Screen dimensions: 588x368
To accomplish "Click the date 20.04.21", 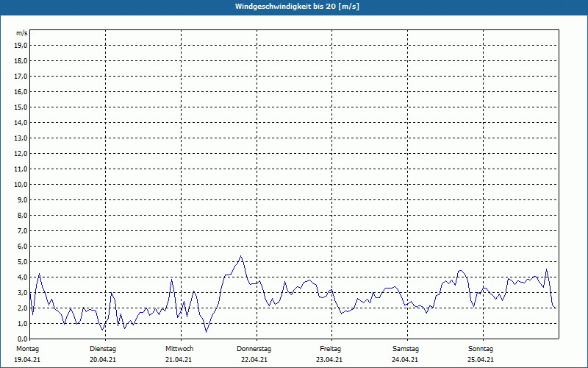I will (103, 360).
